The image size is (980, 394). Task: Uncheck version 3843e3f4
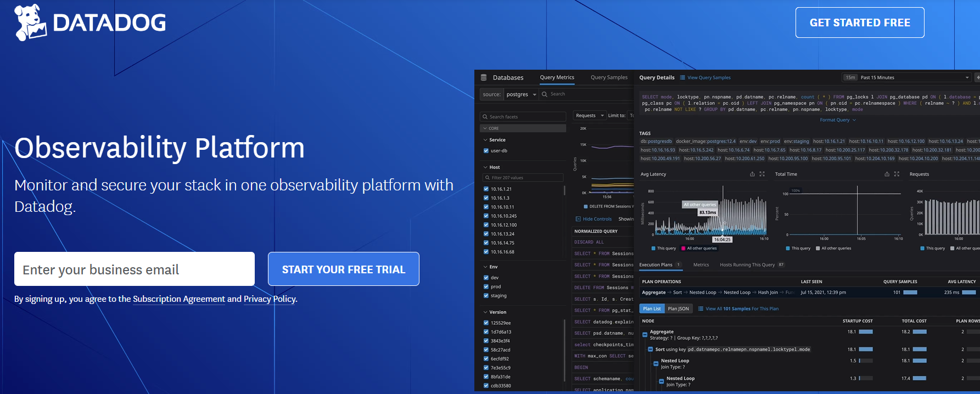pos(486,341)
